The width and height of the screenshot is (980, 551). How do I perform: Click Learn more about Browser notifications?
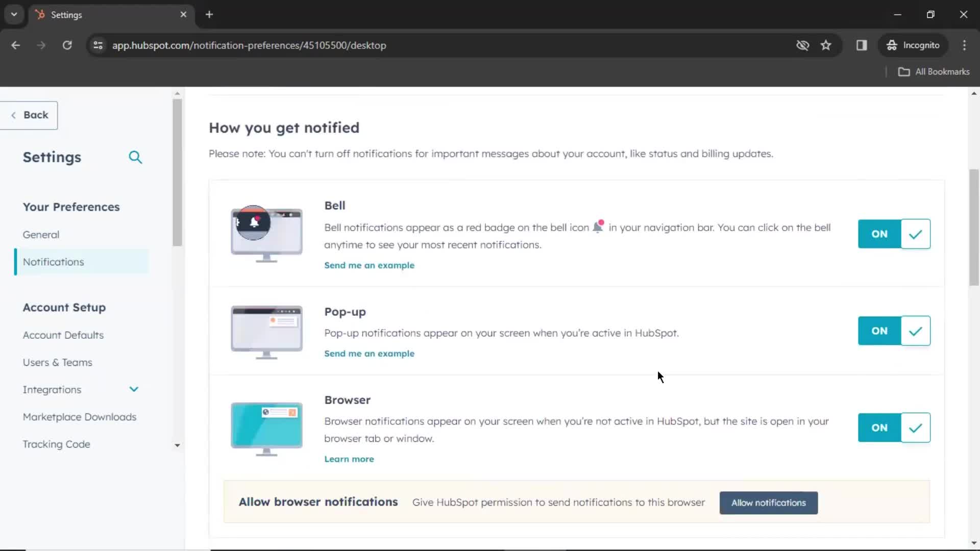(x=349, y=459)
